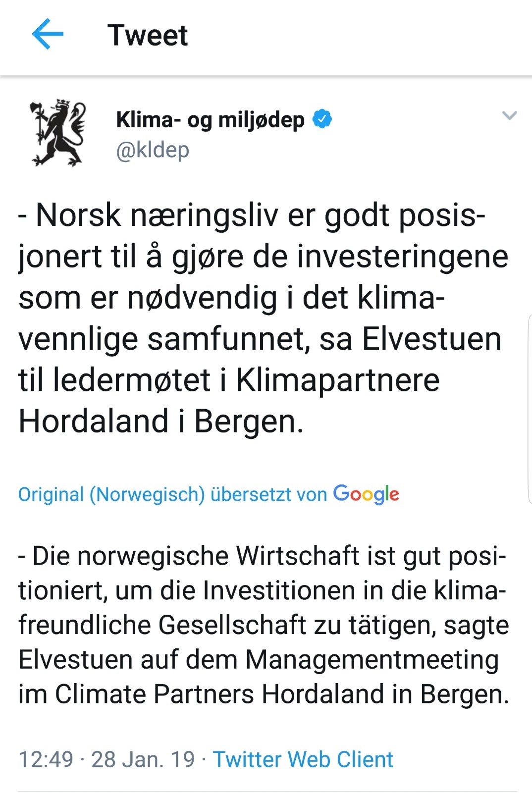Click the word "Klimapartnere" in the tweet
Image resolution: width=532 pixels, height=799 pixels.
pyautogui.click(x=337, y=380)
